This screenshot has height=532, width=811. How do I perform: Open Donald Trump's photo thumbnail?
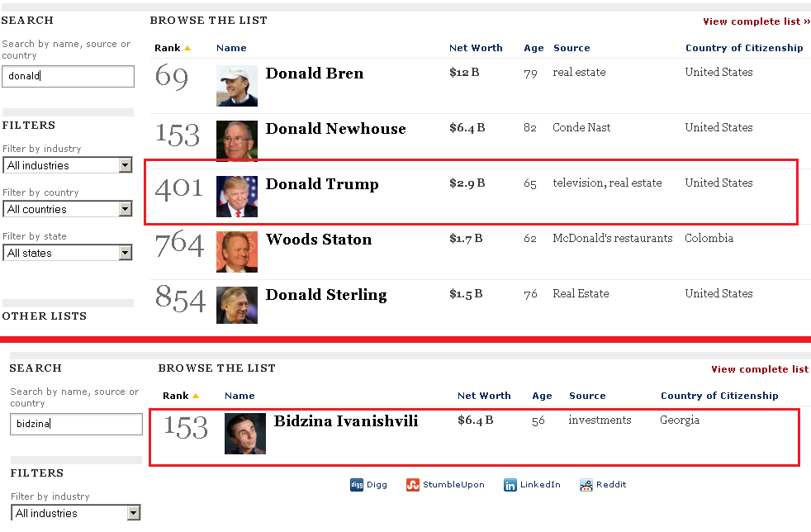point(237,197)
